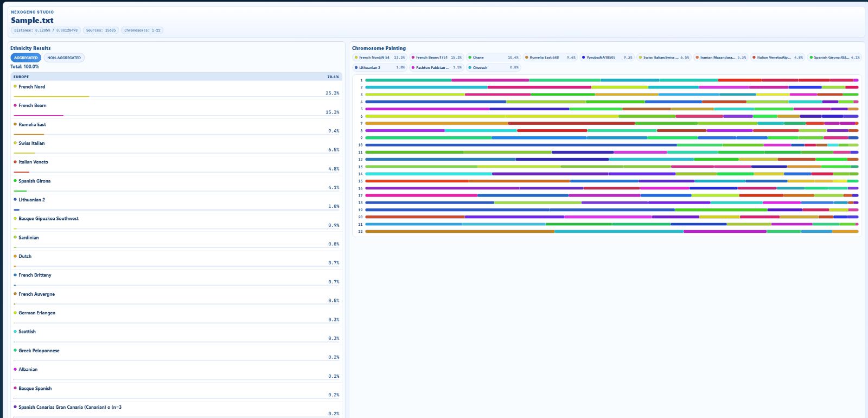Collapse the Europe region group header
The image size is (868, 418).
pos(176,77)
